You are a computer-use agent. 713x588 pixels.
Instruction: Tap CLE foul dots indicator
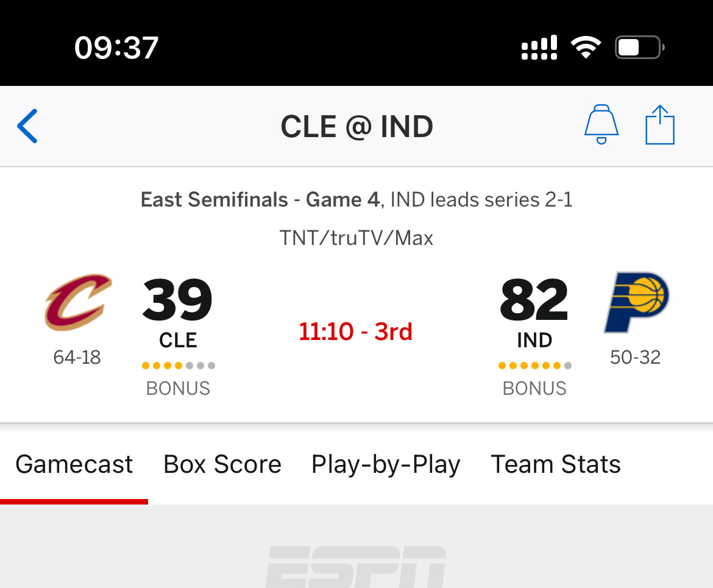[178, 366]
